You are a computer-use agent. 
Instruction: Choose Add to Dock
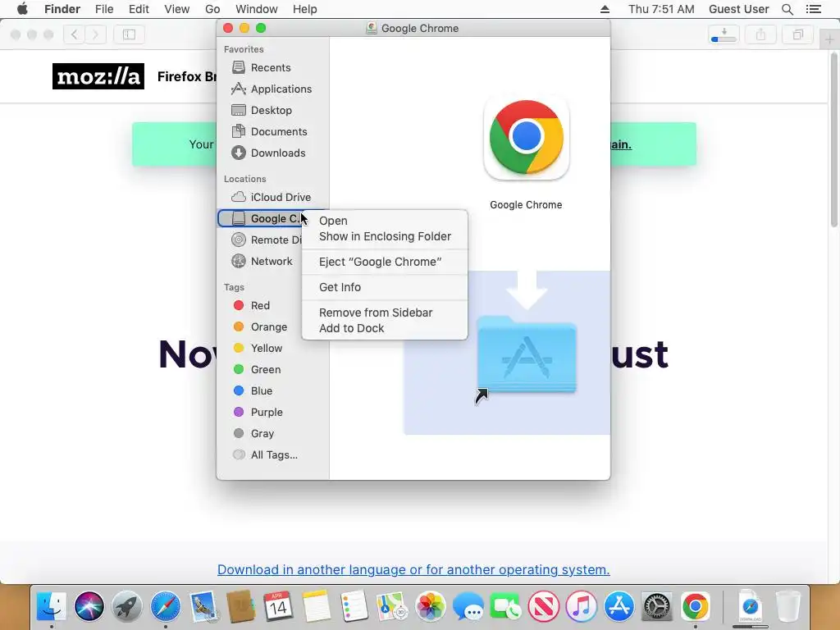(x=385, y=328)
